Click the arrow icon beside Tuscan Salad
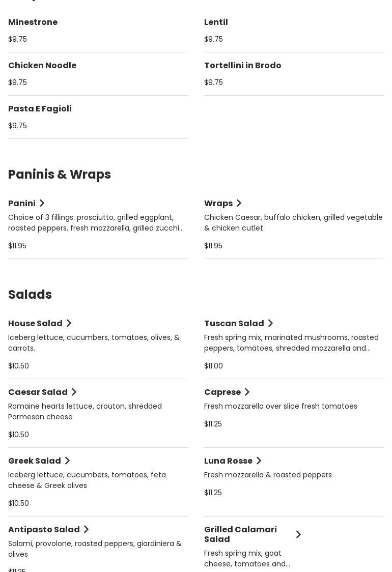The width and height of the screenshot is (392, 572). tap(270, 324)
